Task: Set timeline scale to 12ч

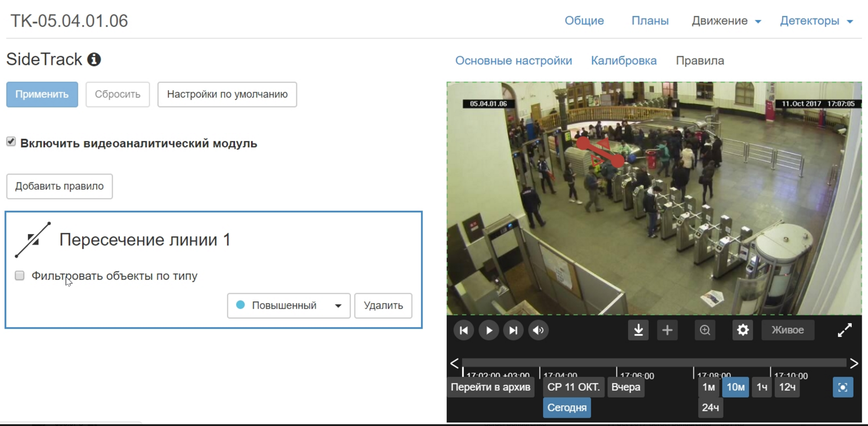Action: click(x=787, y=387)
